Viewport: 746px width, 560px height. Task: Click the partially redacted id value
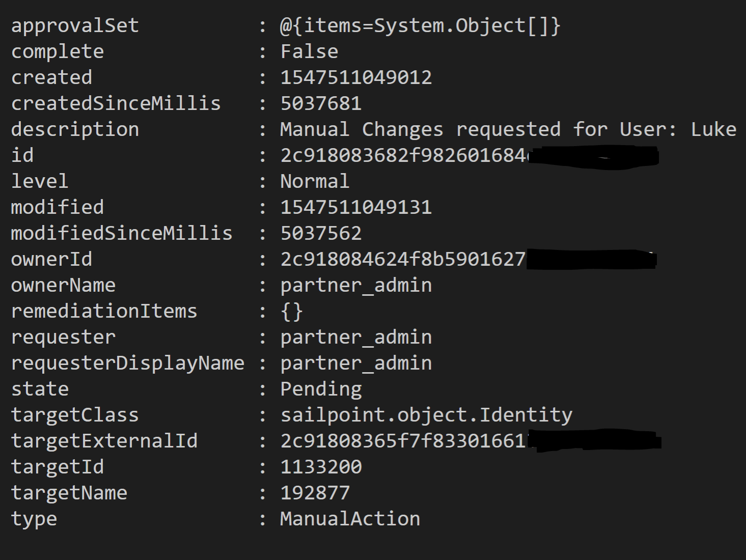click(405, 155)
